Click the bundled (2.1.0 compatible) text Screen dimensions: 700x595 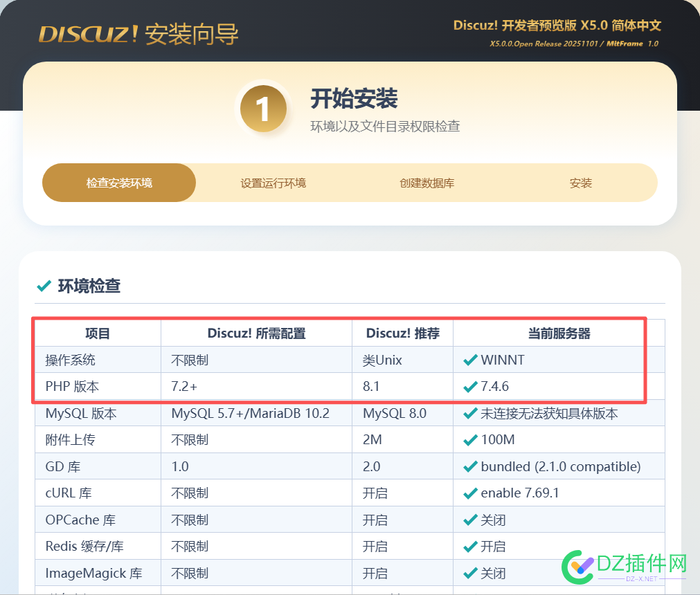click(561, 466)
